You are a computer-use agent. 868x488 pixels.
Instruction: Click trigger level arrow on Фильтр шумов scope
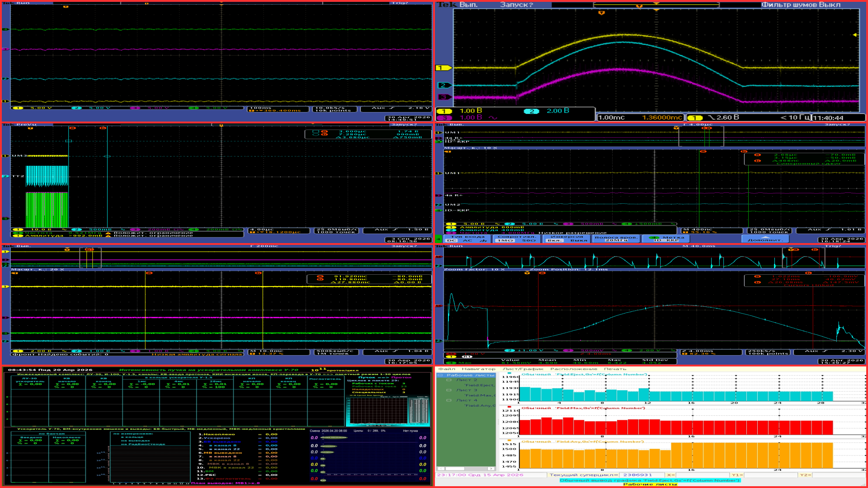[x=855, y=35]
